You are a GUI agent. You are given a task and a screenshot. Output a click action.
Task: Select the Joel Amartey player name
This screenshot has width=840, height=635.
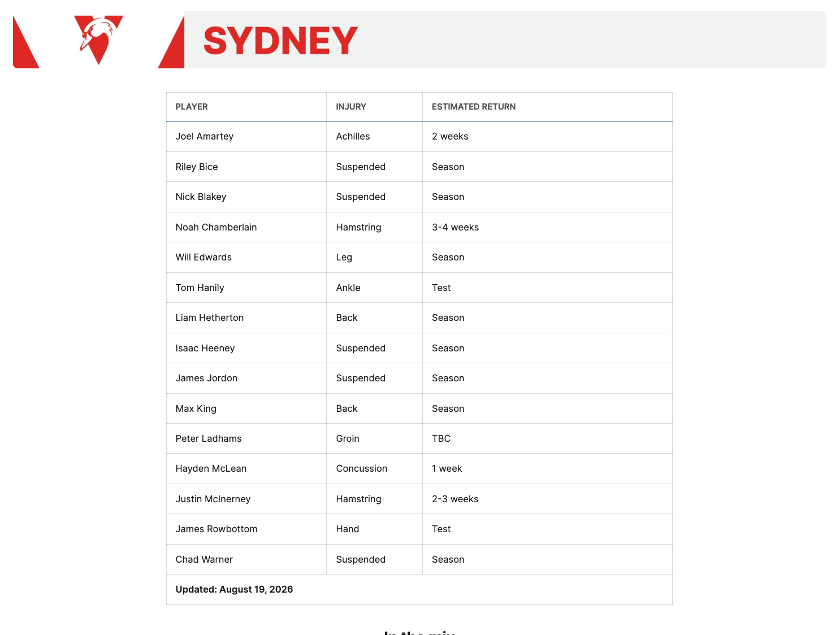[205, 137]
